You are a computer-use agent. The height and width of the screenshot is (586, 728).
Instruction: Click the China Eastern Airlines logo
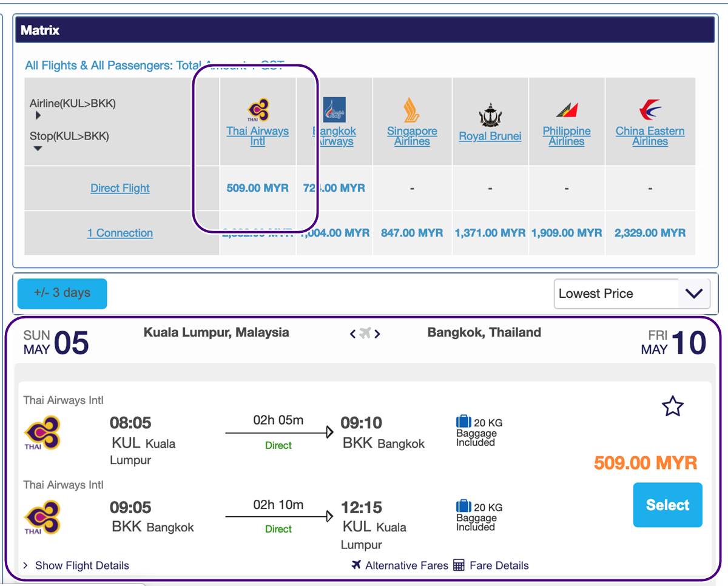[x=650, y=109]
